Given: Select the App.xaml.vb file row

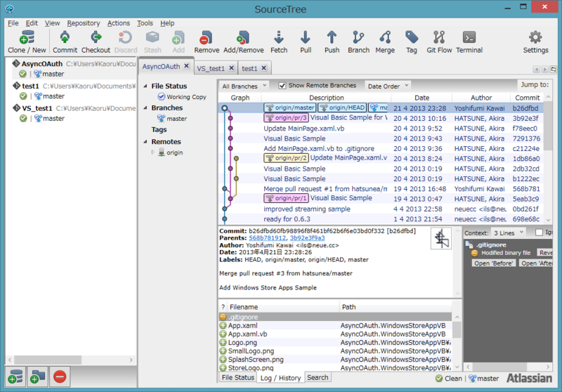Looking at the screenshot, I should [335, 334].
